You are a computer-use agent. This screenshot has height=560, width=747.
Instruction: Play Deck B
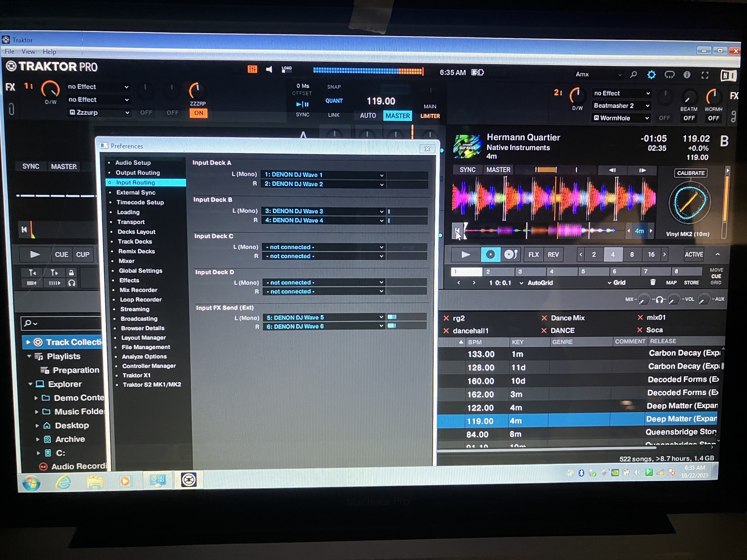coord(466,254)
